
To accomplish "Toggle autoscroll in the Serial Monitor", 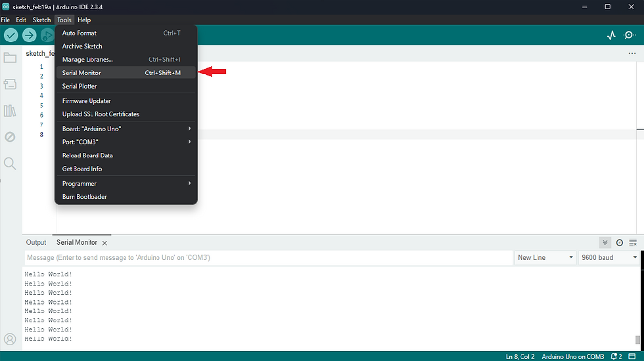I will [605, 242].
